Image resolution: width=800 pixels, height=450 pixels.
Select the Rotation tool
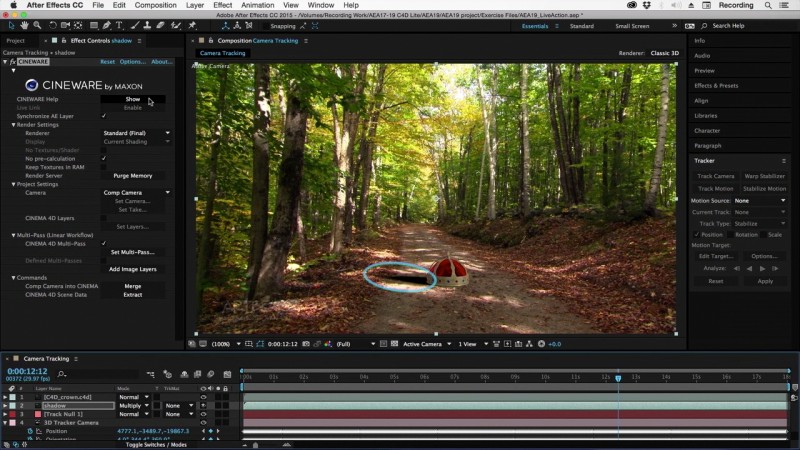(x=52, y=26)
